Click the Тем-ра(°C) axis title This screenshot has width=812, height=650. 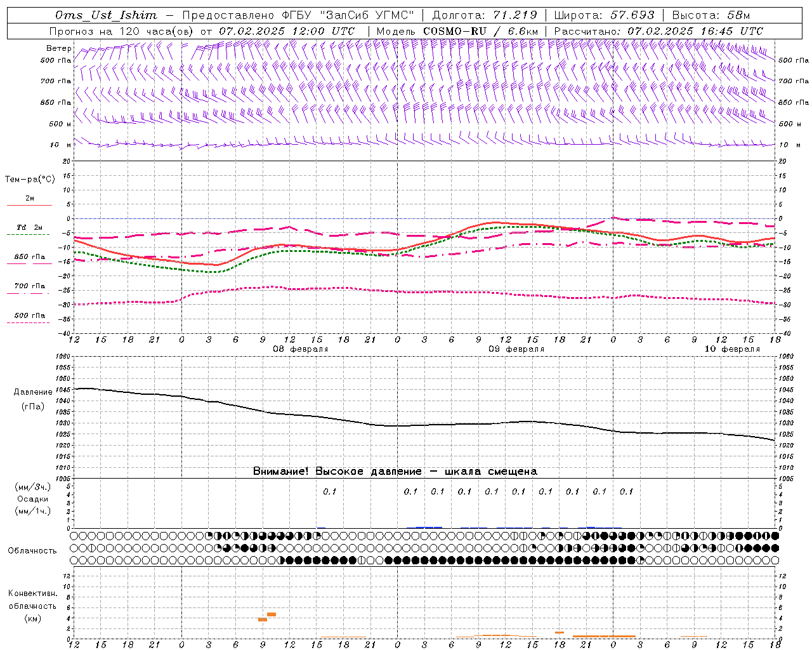pos(30,180)
